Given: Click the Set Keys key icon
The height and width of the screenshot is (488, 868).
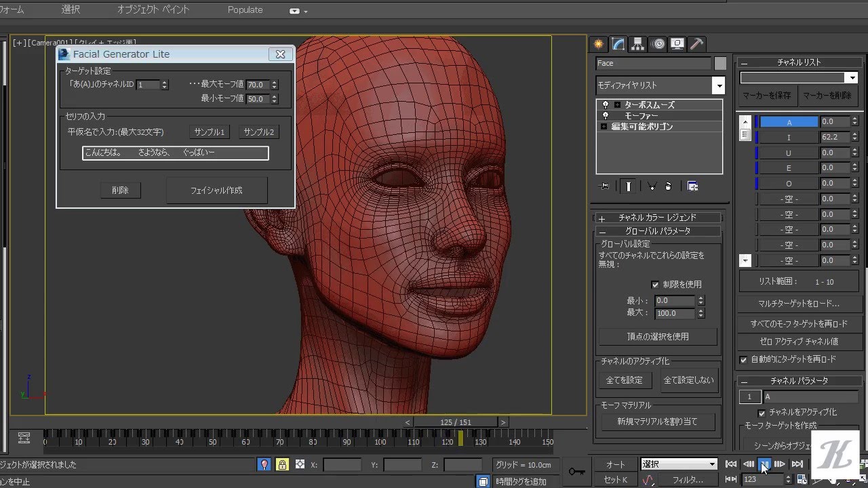Looking at the screenshot, I should click(576, 472).
